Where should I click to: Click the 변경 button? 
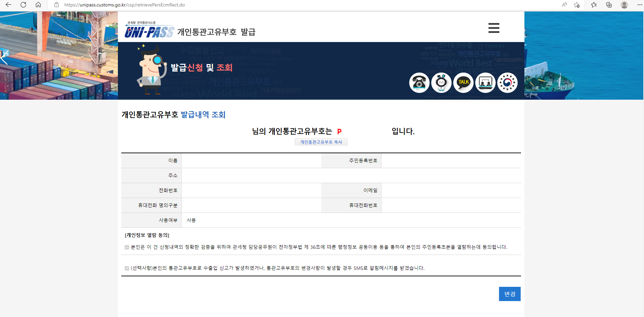tap(510, 294)
